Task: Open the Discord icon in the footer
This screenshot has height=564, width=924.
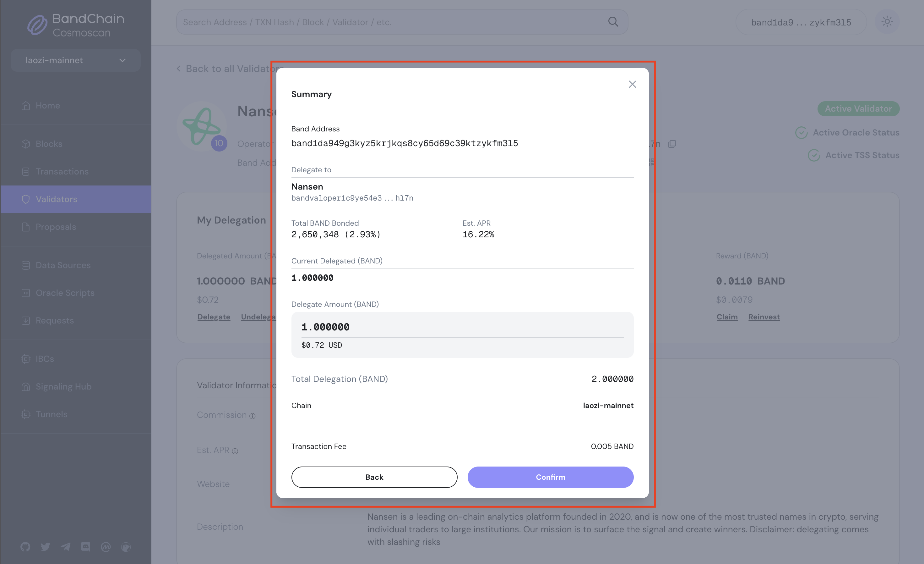Action: click(x=86, y=547)
